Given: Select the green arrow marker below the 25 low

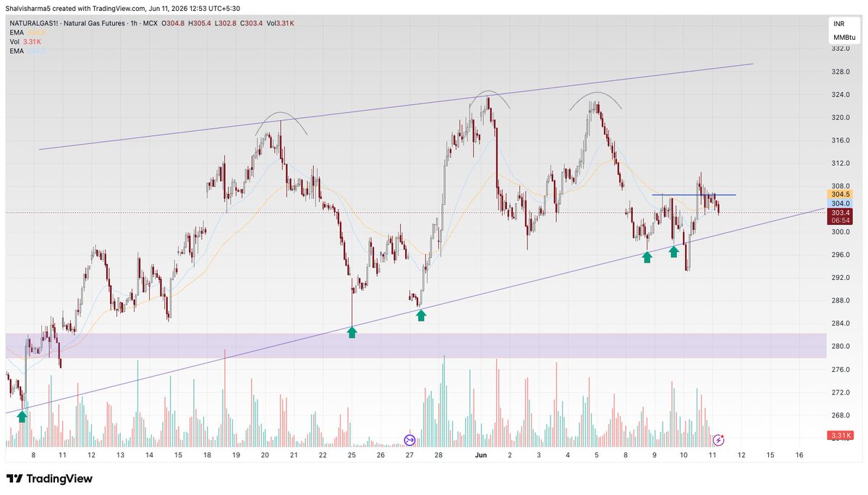Looking at the screenshot, I should pyautogui.click(x=352, y=332).
